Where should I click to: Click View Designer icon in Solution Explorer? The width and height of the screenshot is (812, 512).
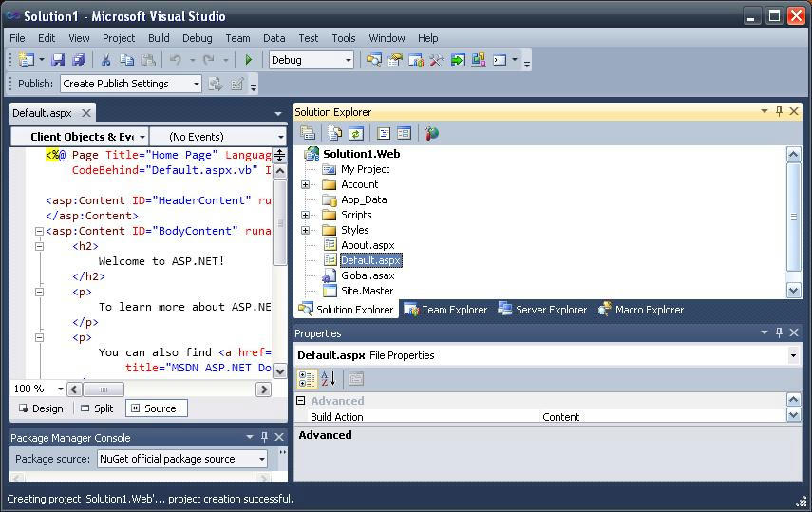[x=404, y=134]
